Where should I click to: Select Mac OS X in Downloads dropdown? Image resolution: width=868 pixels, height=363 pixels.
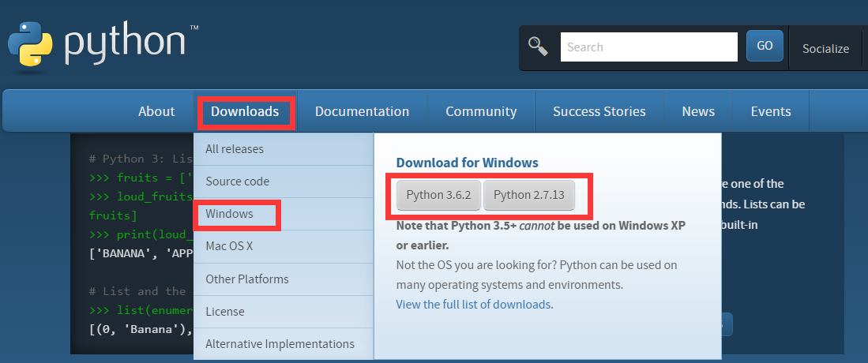[x=284, y=246]
